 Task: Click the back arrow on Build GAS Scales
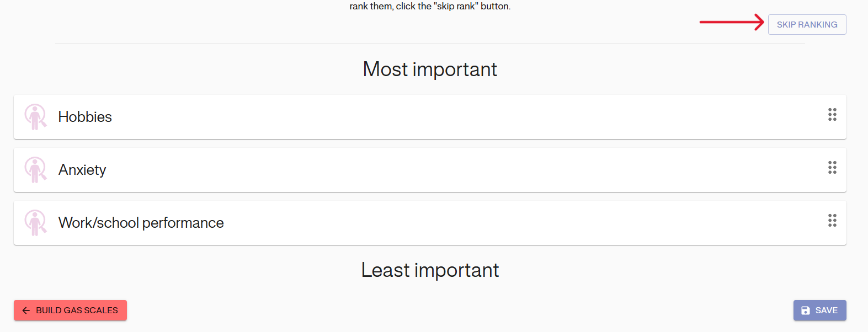coord(26,310)
